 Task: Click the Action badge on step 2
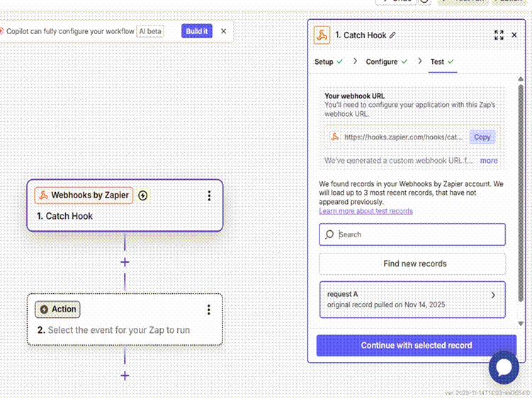point(57,309)
